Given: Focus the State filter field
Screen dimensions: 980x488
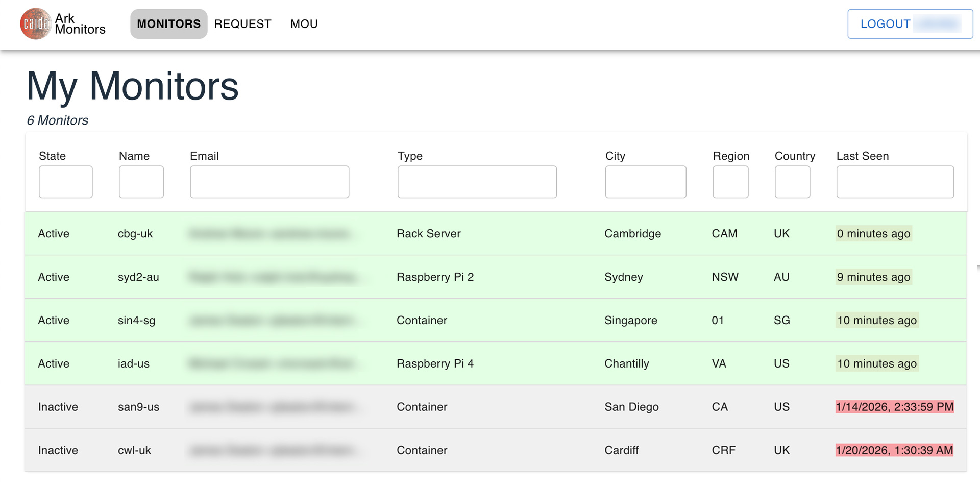Looking at the screenshot, I should [66, 182].
